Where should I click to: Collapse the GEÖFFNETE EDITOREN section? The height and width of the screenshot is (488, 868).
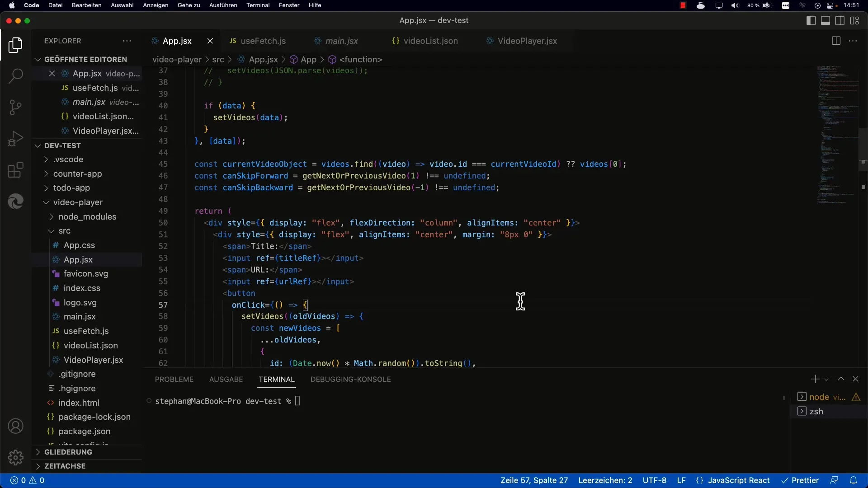[86, 59]
